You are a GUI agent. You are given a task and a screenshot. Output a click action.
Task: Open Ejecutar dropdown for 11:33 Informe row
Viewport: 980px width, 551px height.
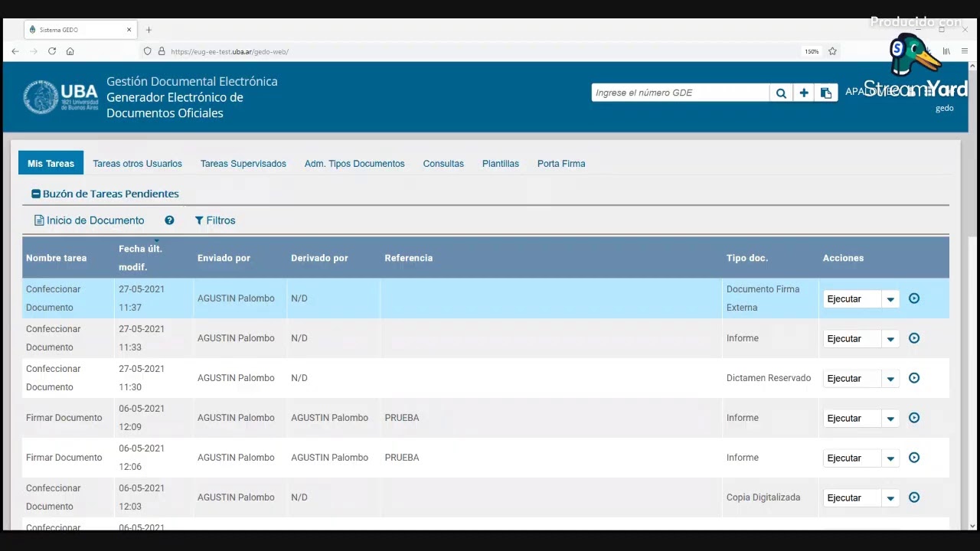pyautogui.click(x=890, y=339)
